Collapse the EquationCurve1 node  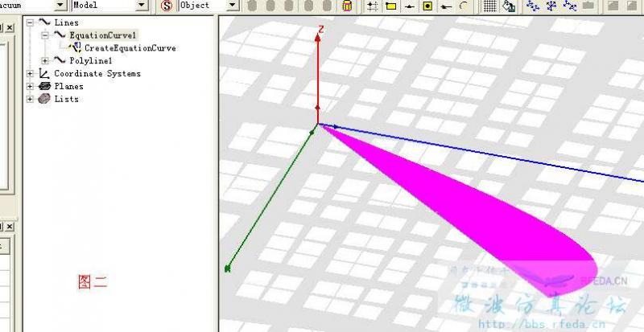tap(45, 35)
